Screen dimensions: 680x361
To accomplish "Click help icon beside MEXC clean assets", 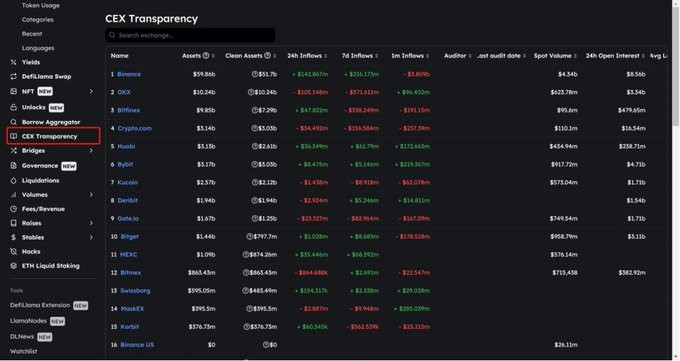I will pyautogui.click(x=246, y=255).
